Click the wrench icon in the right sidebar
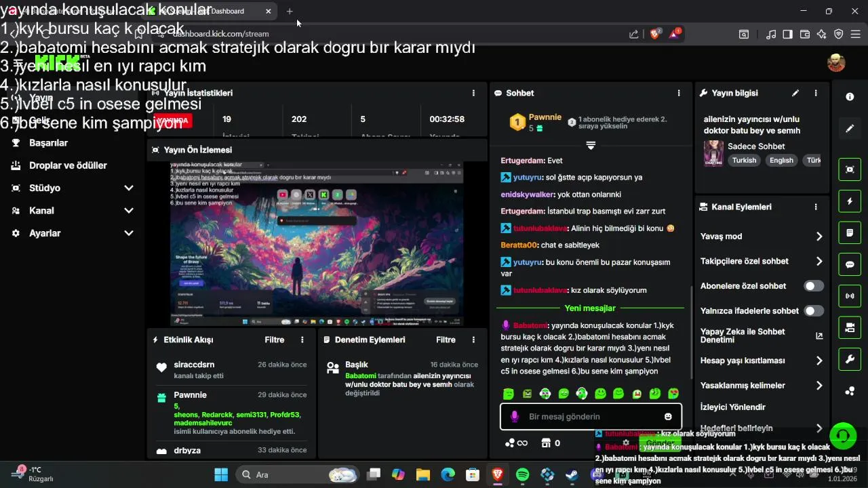Screen dimensions: 868x488 click(850, 359)
